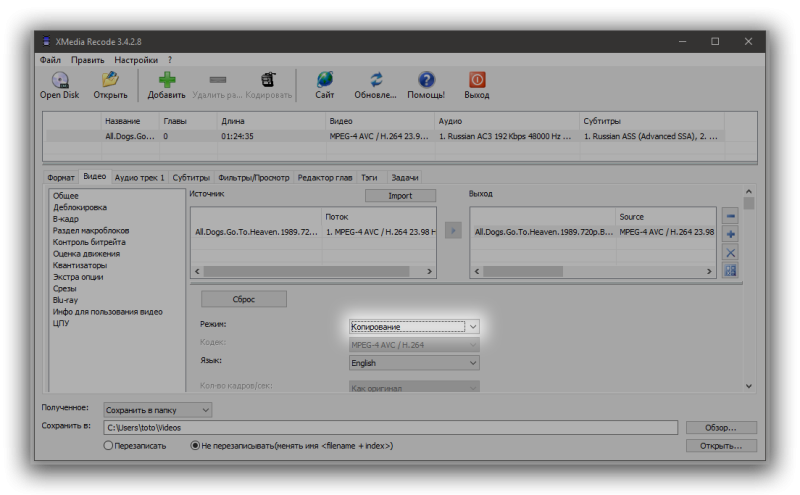Click the grid icon below the X icon
Viewport: 800px width, 495px height.
point(731,270)
